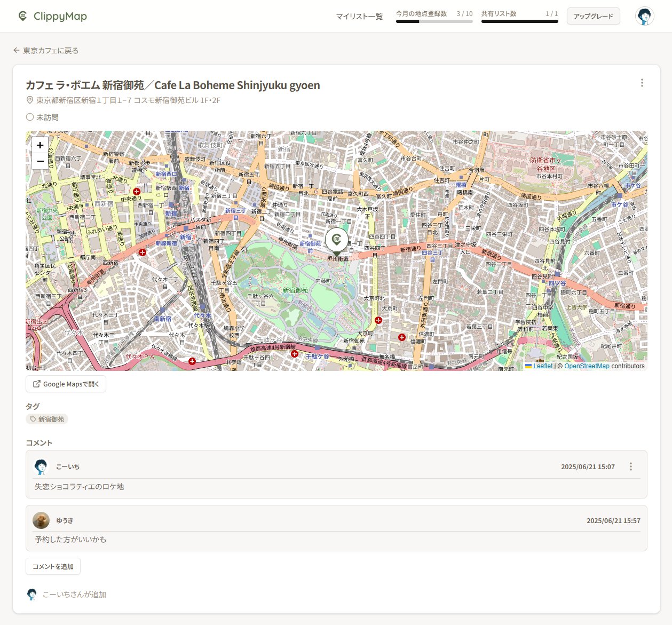Viewport: 672px width, 625px height.
Task: Zoom in on the map
Action: [40, 145]
